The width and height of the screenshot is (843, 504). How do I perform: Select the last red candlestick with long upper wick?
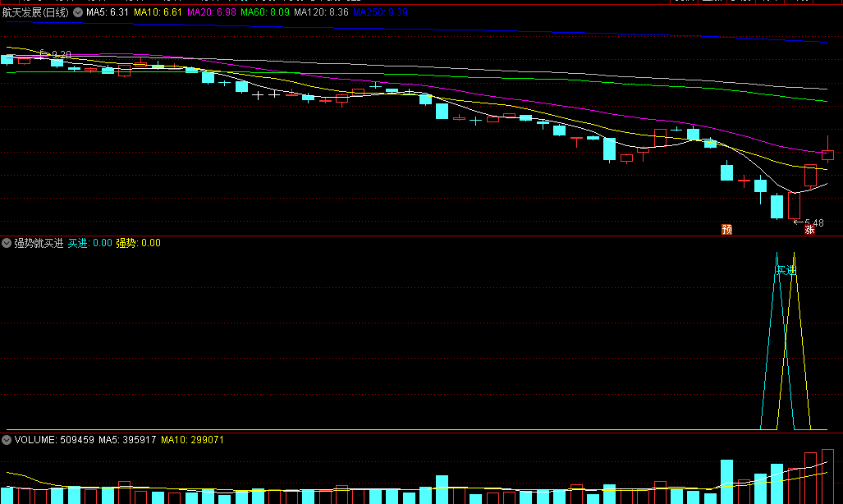pyautogui.click(x=827, y=149)
